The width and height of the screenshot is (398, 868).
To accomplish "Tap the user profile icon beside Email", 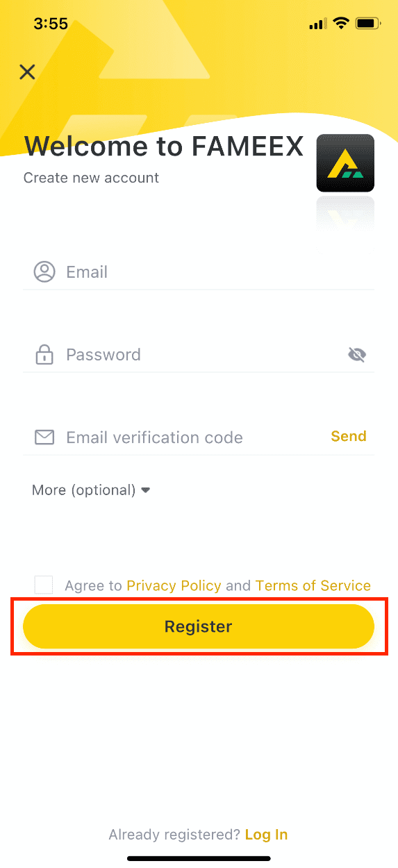I will (x=44, y=272).
